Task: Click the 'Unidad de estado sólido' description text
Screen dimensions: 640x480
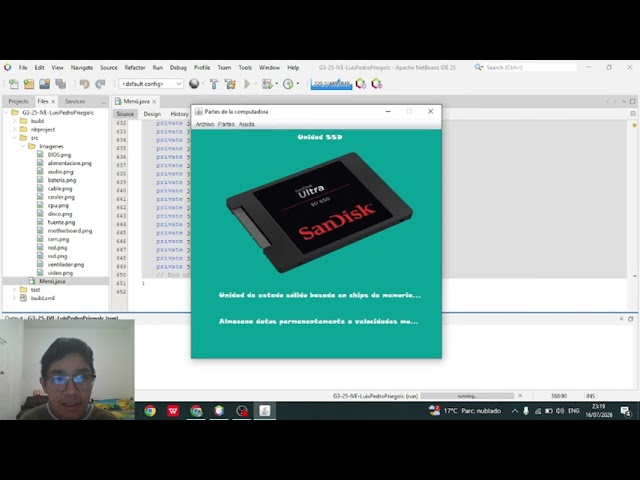Action: (x=320, y=295)
